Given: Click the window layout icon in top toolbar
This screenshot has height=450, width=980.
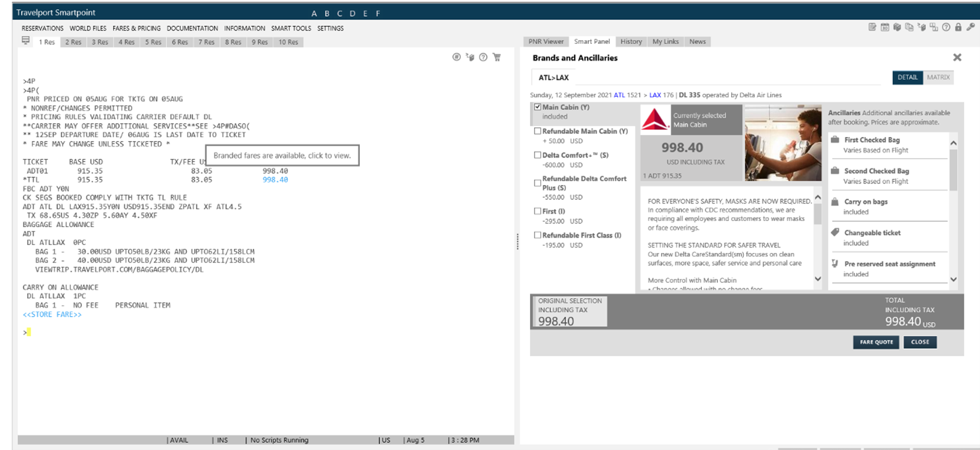Looking at the screenshot, I should point(934,27).
